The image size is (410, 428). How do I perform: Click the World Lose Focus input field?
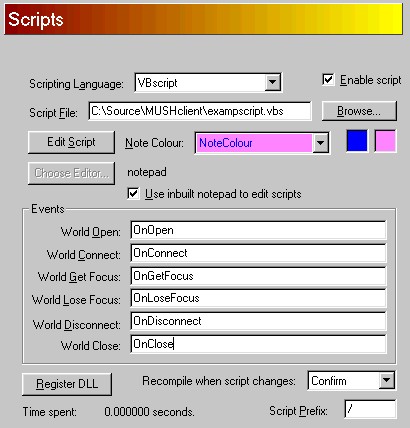[x=258, y=298]
